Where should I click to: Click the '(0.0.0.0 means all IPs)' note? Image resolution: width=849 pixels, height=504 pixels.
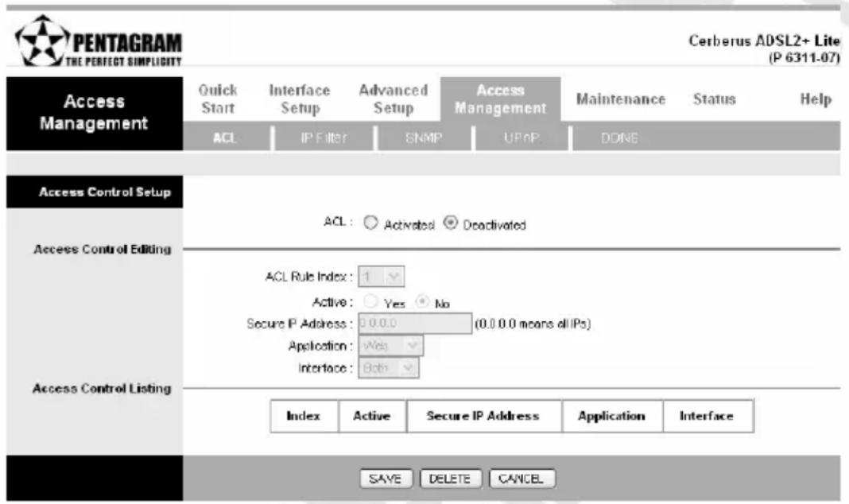pos(533,324)
